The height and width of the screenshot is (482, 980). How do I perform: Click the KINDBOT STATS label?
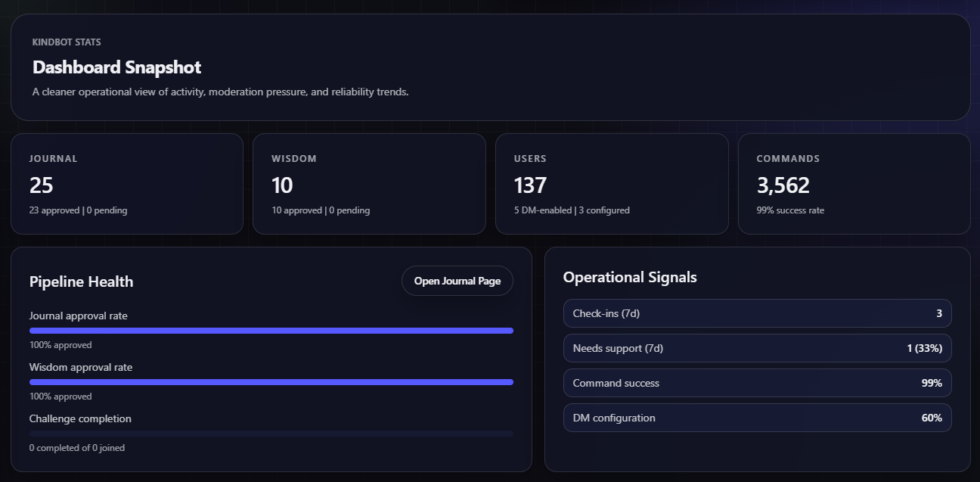67,42
